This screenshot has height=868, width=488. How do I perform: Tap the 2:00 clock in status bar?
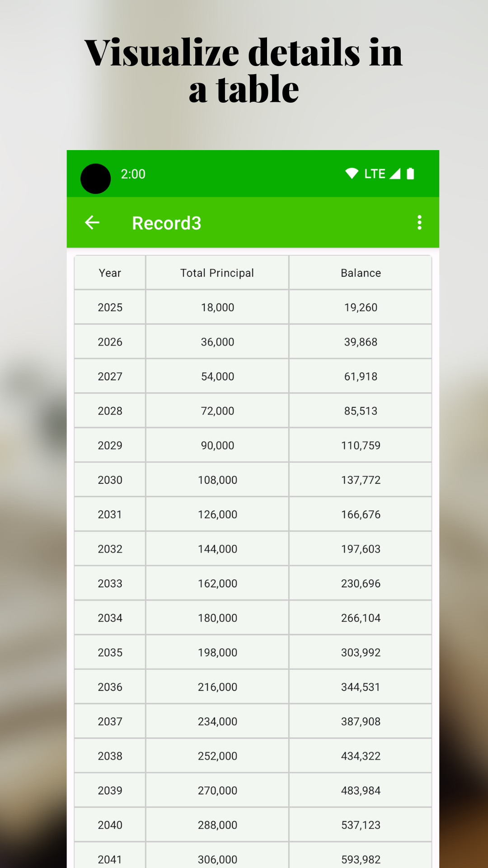pos(133,174)
